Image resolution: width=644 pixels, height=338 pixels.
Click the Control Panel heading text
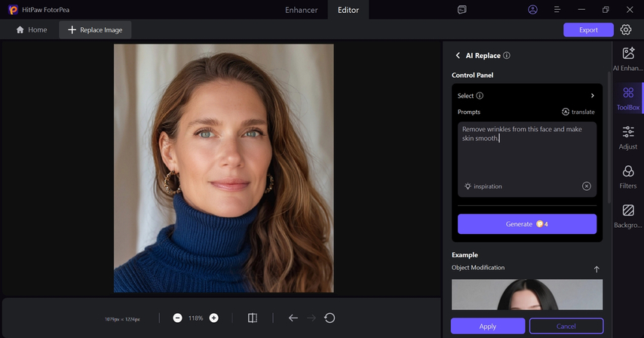472,75
